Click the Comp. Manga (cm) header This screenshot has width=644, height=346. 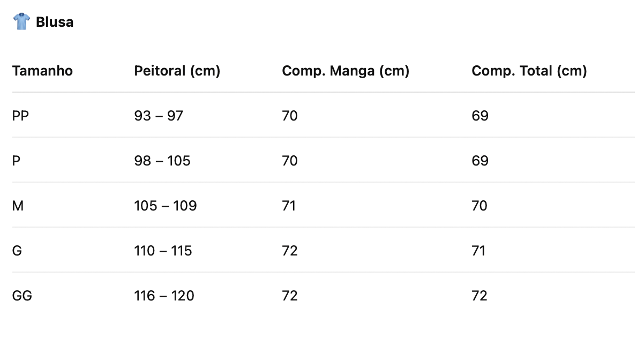tap(346, 71)
